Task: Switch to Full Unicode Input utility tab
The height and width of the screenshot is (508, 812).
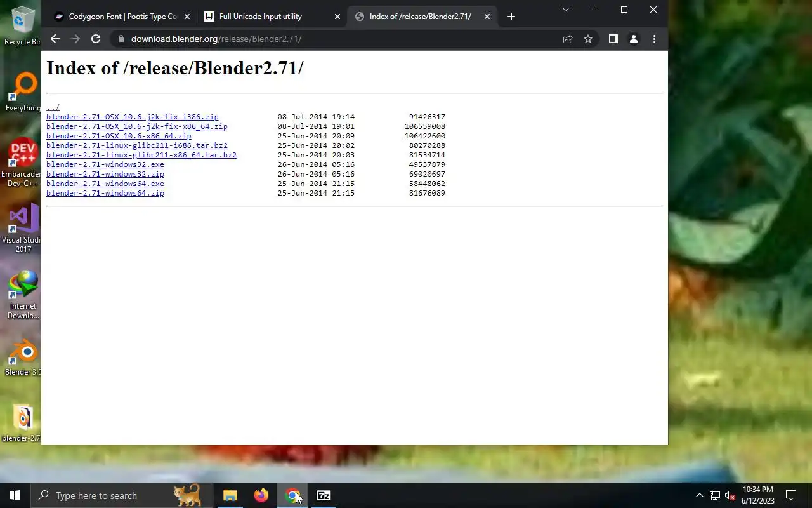Action: click(272, 17)
